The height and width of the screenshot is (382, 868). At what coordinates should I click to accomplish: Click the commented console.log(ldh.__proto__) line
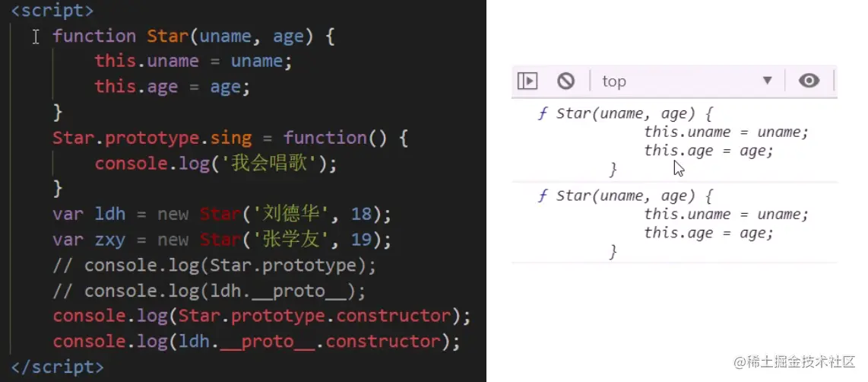click(x=209, y=291)
